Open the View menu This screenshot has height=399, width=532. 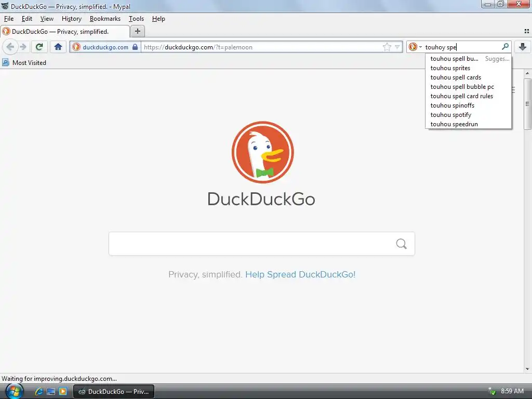[x=47, y=19]
